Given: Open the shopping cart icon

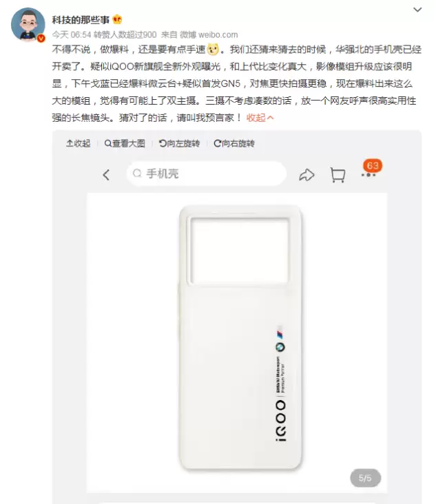Looking at the screenshot, I should [x=338, y=175].
